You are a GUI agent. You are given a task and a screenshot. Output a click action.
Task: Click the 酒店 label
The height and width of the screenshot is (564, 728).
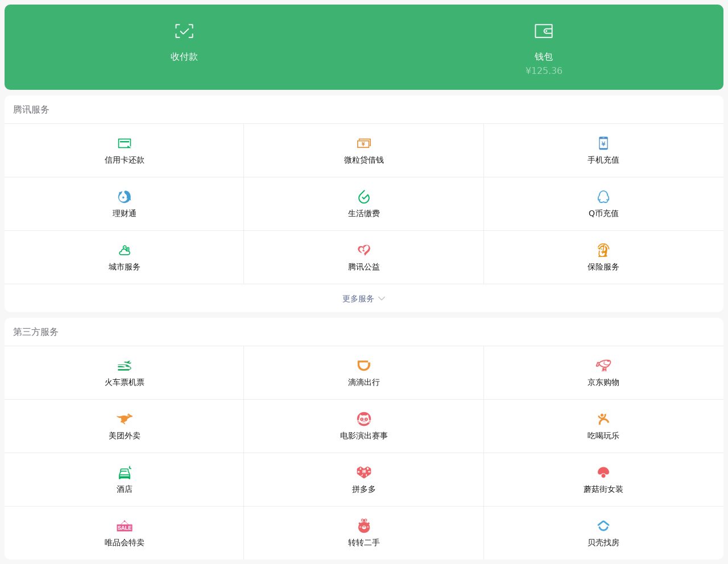[125, 490]
